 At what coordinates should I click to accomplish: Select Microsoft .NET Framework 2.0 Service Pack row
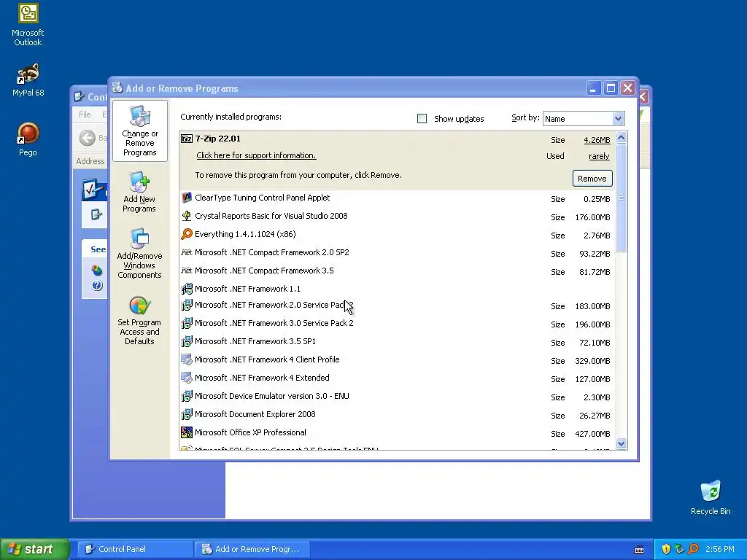click(x=398, y=306)
